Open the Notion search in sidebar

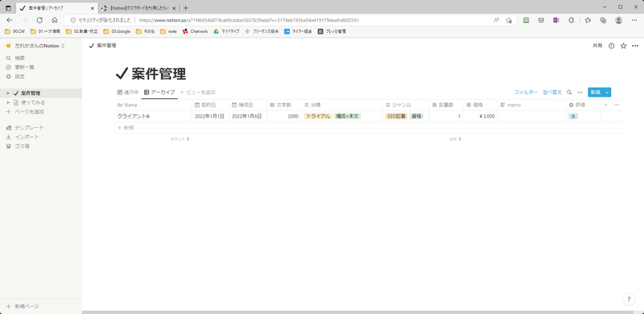click(x=19, y=58)
